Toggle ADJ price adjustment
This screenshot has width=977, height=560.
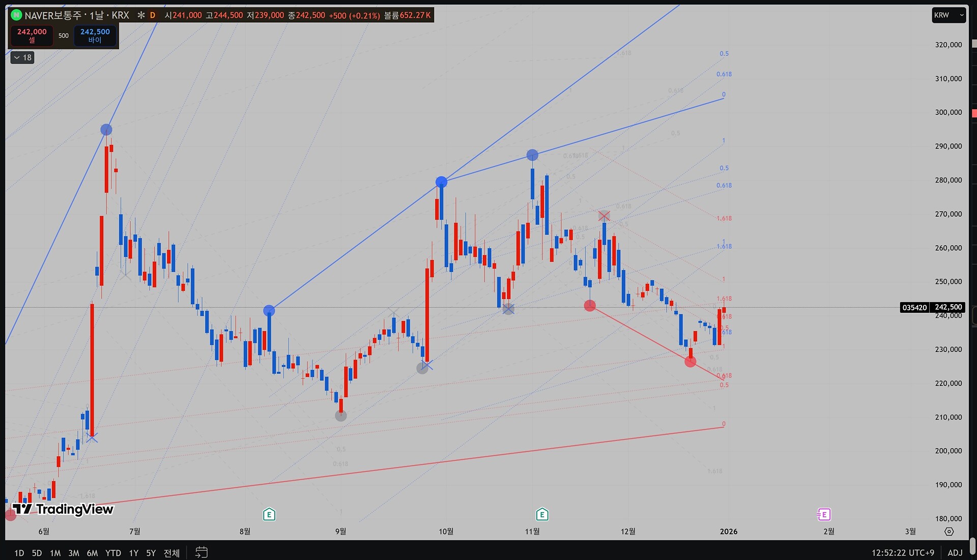pyautogui.click(x=955, y=553)
